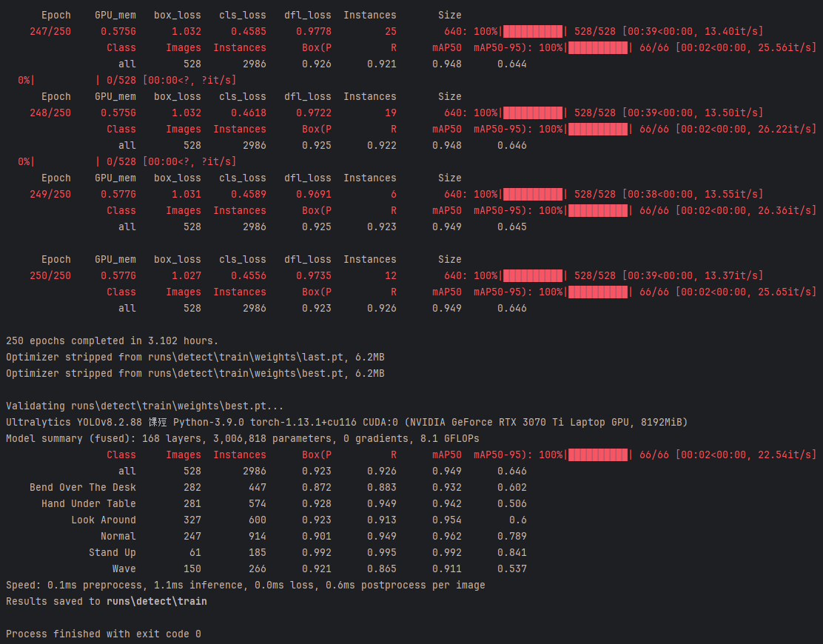
Task: Click the Optimizer stripped best.pt line
Action: click(x=195, y=373)
